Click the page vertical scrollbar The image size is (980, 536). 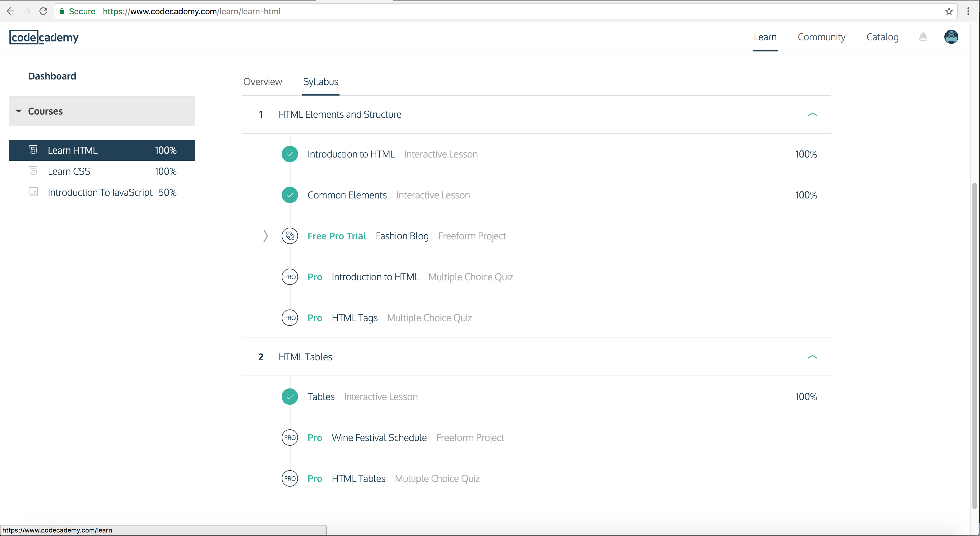(x=974, y=345)
